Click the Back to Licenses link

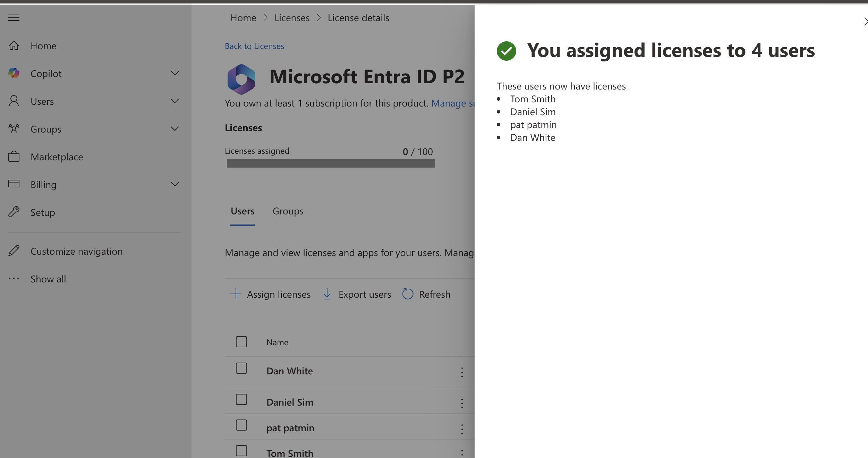(254, 46)
